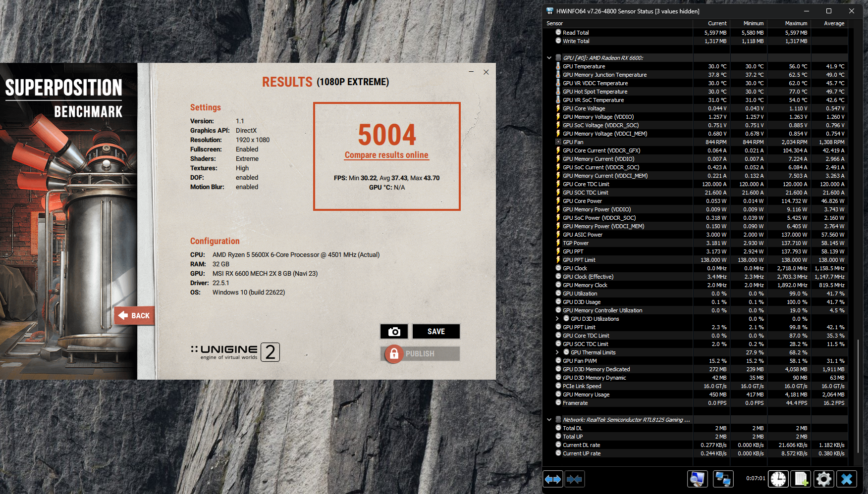Image resolution: width=868 pixels, height=494 pixels.
Task: Click the thermometer icon for GPU Temperature
Action: click(558, 66)
